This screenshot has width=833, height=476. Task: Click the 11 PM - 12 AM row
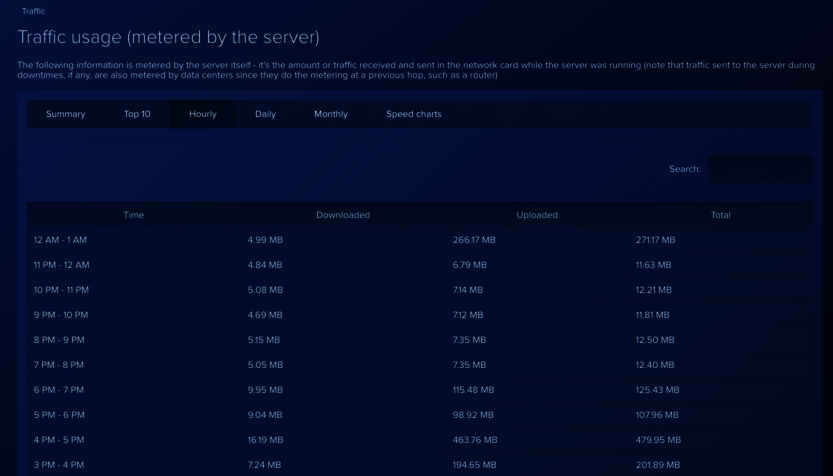coord(61,265)
